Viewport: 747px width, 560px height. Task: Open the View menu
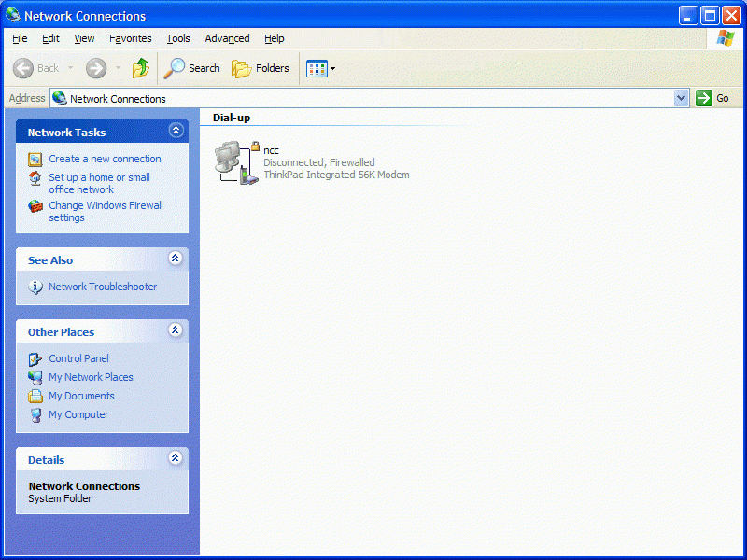(x=84, y=38)
